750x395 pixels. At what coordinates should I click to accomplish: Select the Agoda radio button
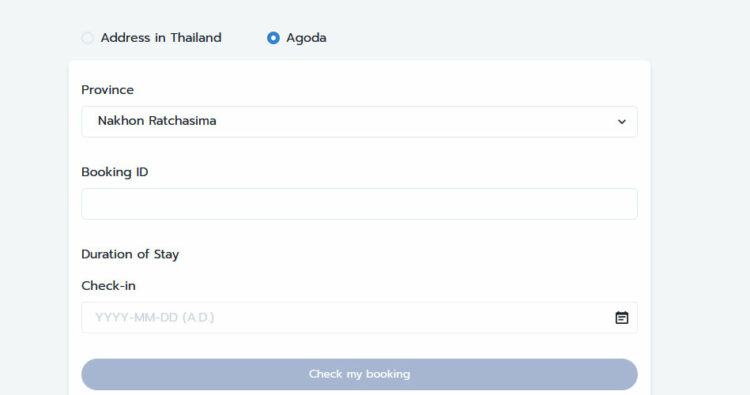point(273,38)
